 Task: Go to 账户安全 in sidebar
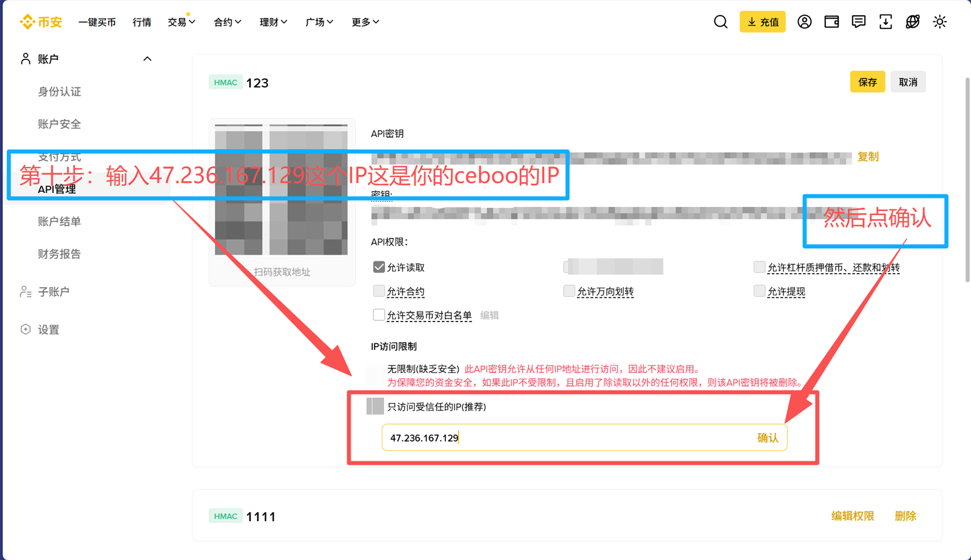click(x=59, y=124)
